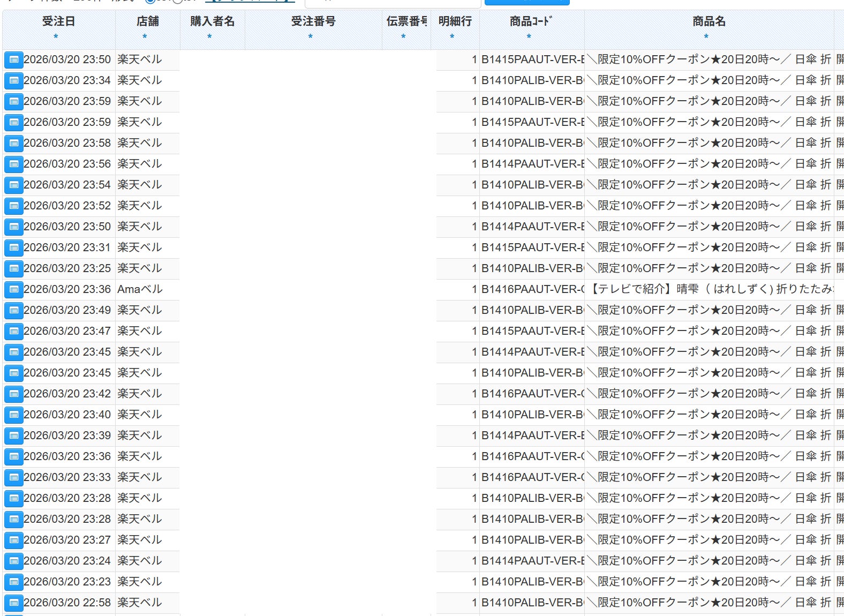Click the 明細行 column header
Viewport: 844px width, 616px height.
pyautogui.click(x=455, y=21)
